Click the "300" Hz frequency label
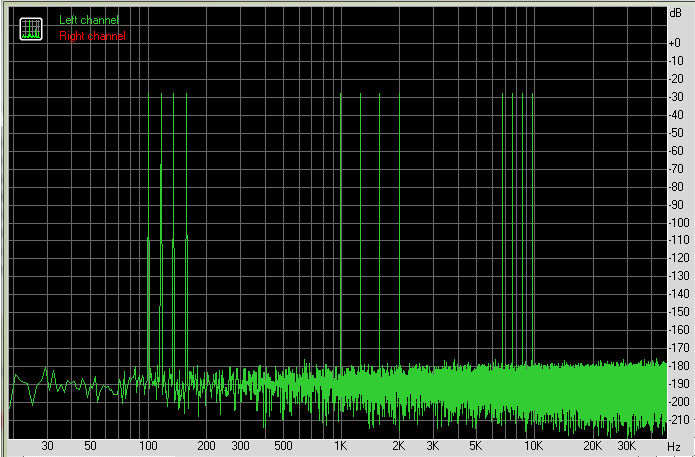 240,446
